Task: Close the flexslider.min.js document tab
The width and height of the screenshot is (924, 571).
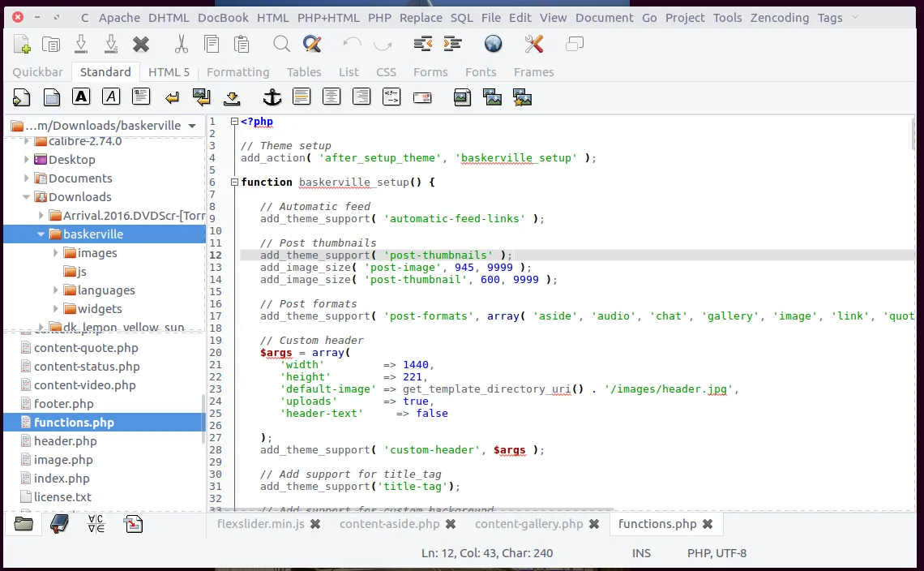Action: pyautogui.click(x=314, y=524)
